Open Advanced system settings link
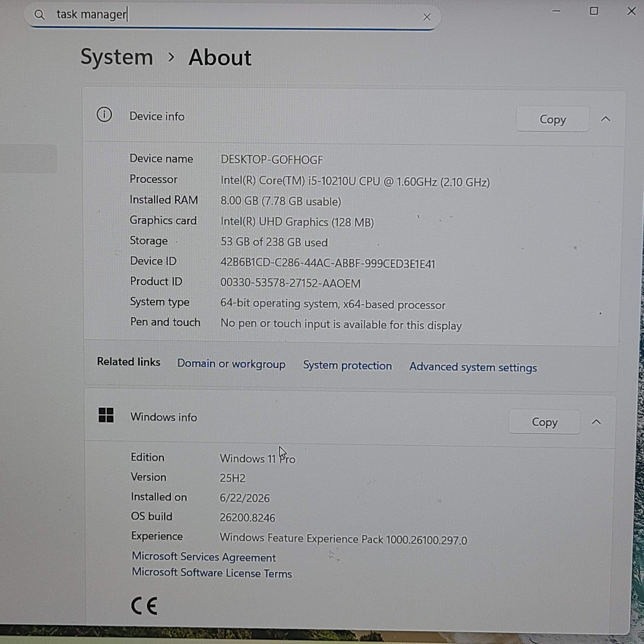Viewport: 644px width, 644px height. (473, 367)
